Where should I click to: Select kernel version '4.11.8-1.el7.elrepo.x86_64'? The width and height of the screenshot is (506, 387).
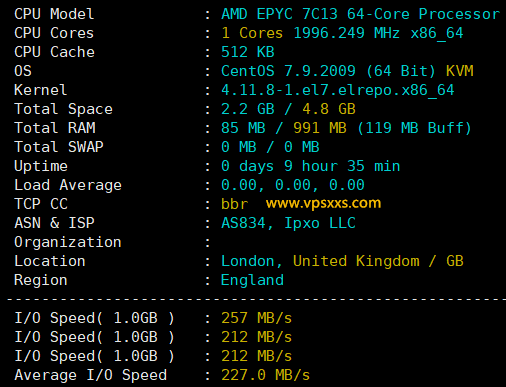click(338, 90)
